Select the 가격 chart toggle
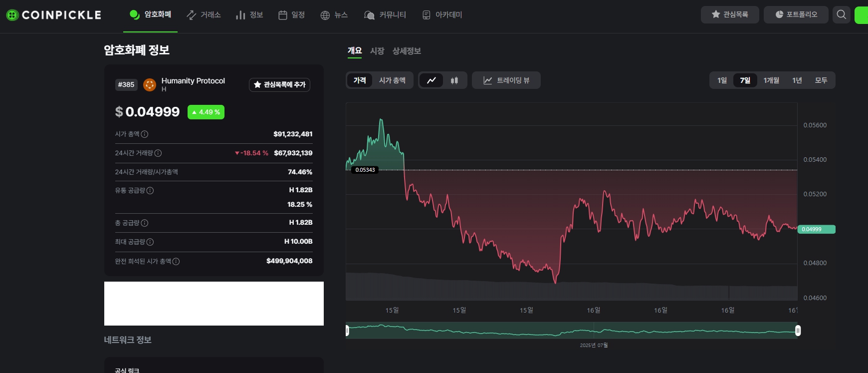868x373 pixels. (360, 80)
